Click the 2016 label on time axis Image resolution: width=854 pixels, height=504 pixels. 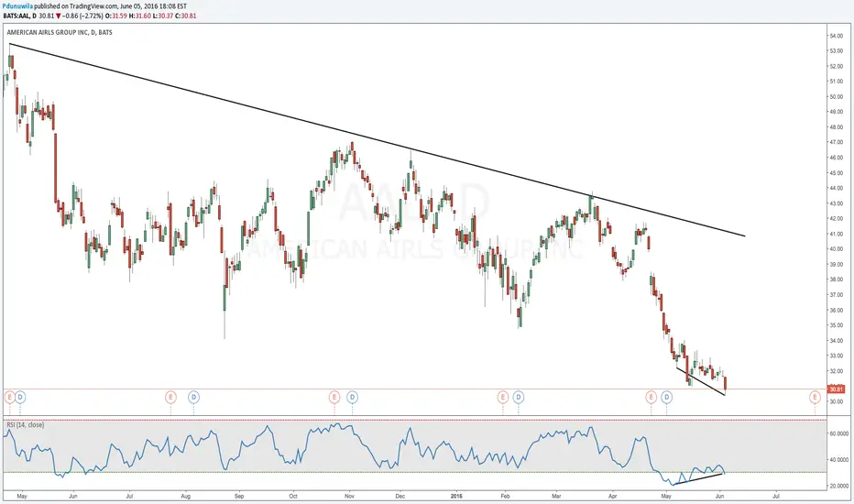(x=456, y=497)
